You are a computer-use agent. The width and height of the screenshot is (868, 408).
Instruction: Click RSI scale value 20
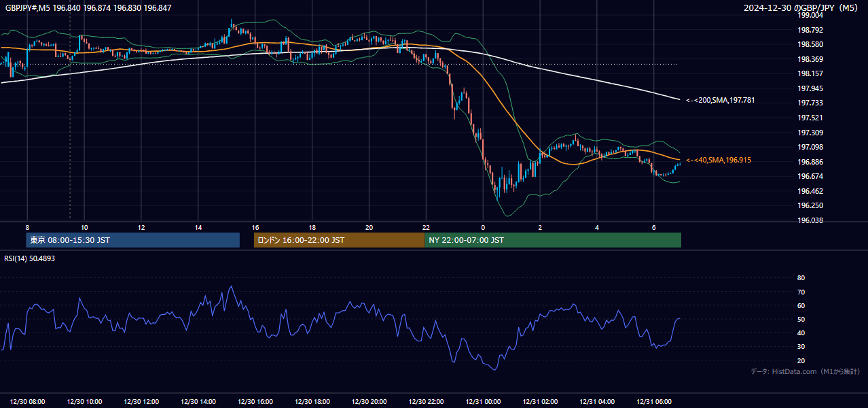[801, 360]
